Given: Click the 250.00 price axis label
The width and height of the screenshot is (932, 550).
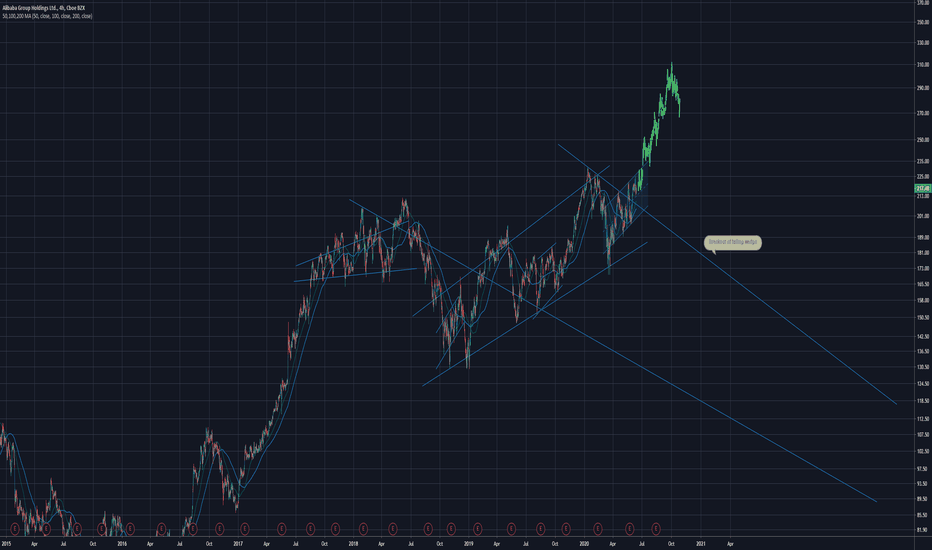Looking at the screenshot, I should pyautogui.click(x=923, y=140).
